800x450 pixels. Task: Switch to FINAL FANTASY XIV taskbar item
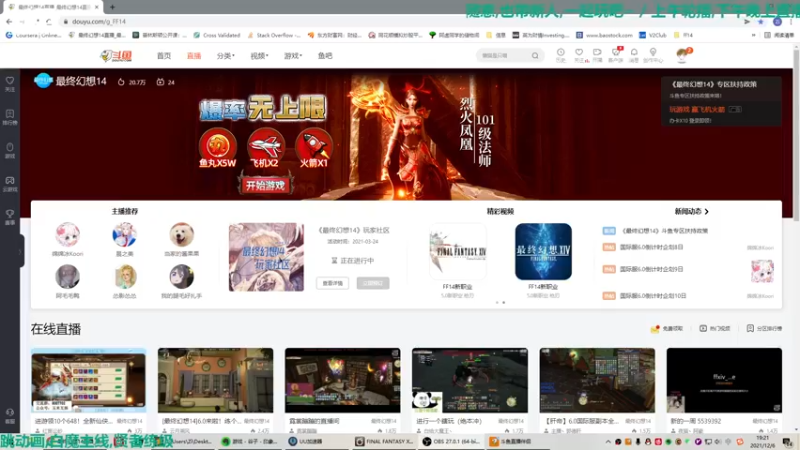(x=385, y=442)
